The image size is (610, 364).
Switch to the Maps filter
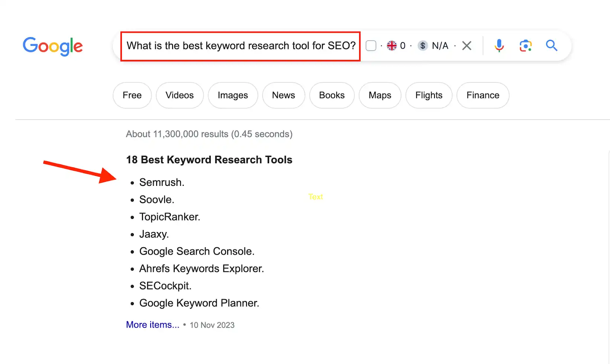pos(380,95)
